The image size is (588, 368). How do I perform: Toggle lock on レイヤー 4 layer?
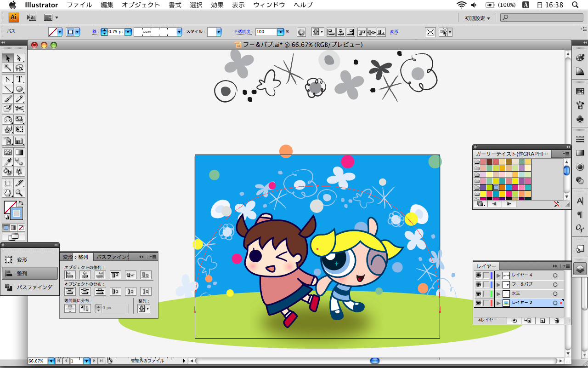[x=486, y=275]
